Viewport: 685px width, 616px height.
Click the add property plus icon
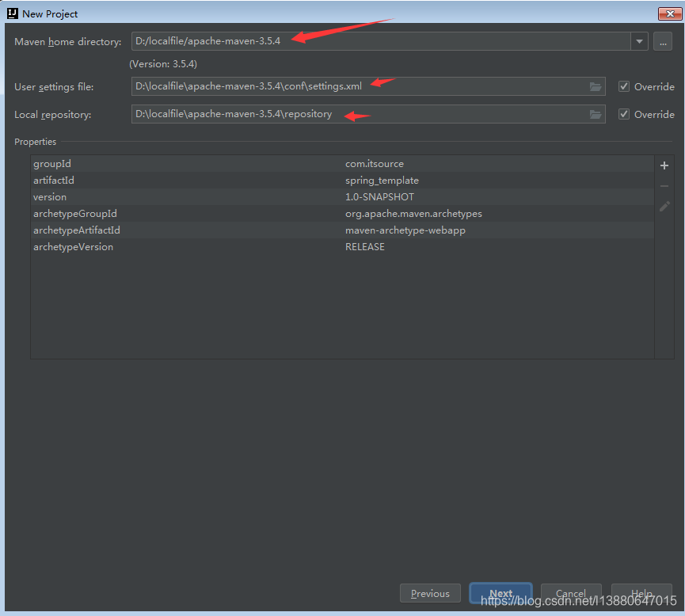pos(664,165)
